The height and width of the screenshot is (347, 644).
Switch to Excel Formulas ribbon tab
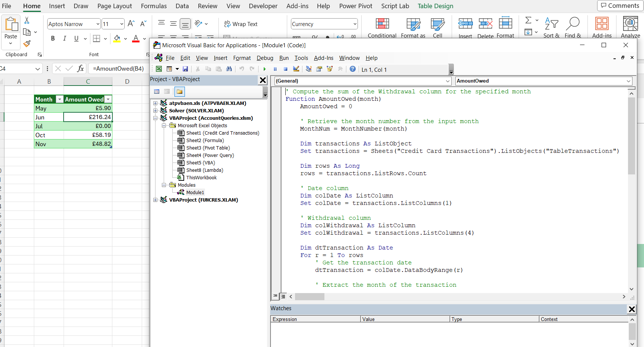tap(154, 6)
